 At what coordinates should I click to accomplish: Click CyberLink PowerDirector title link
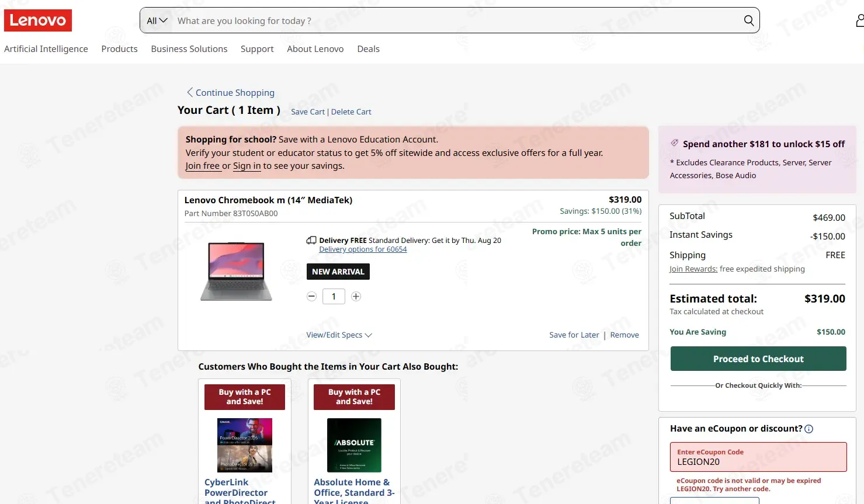240,492
